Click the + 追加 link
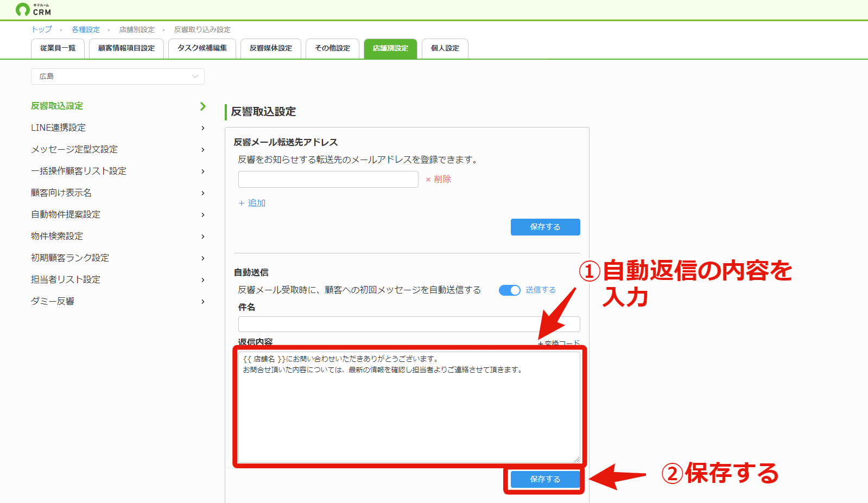Viewport: 868px width, 503px height. (x=252, y=203)
